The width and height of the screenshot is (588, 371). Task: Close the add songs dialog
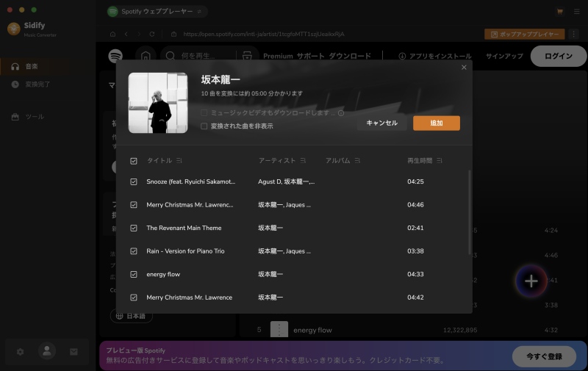click(x=464, y=68)
